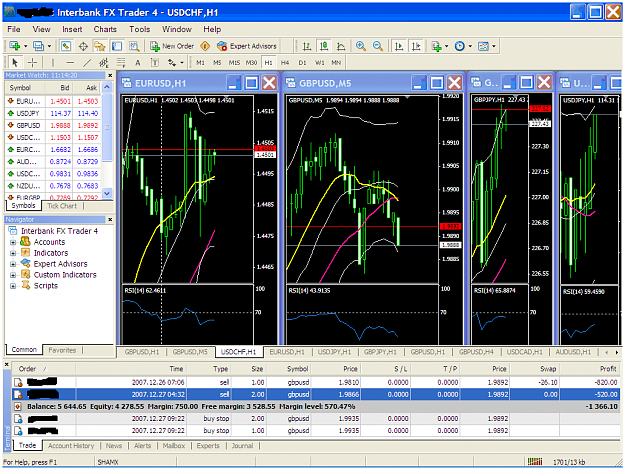Switch to the Account History tab
The image size is (625, 470).
71,446
